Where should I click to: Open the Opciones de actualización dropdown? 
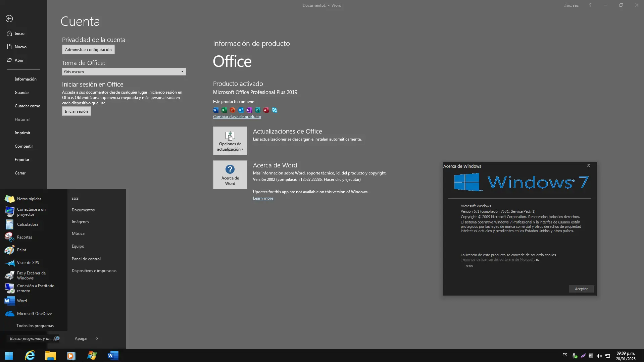(230, 141)
